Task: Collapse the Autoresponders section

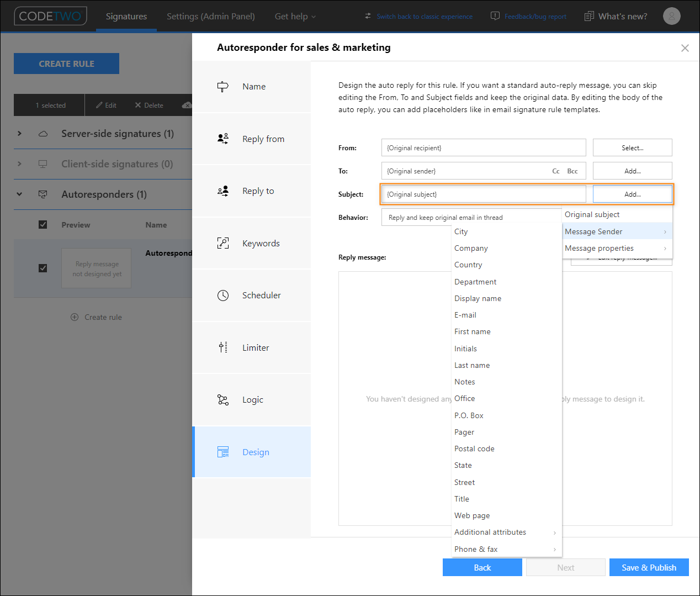Action: coord(19,194)
